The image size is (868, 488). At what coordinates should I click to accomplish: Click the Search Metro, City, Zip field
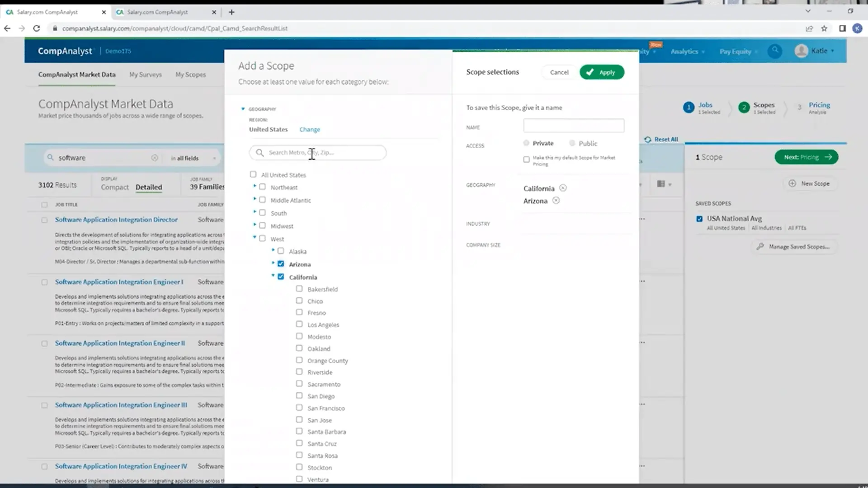point(318,153)
